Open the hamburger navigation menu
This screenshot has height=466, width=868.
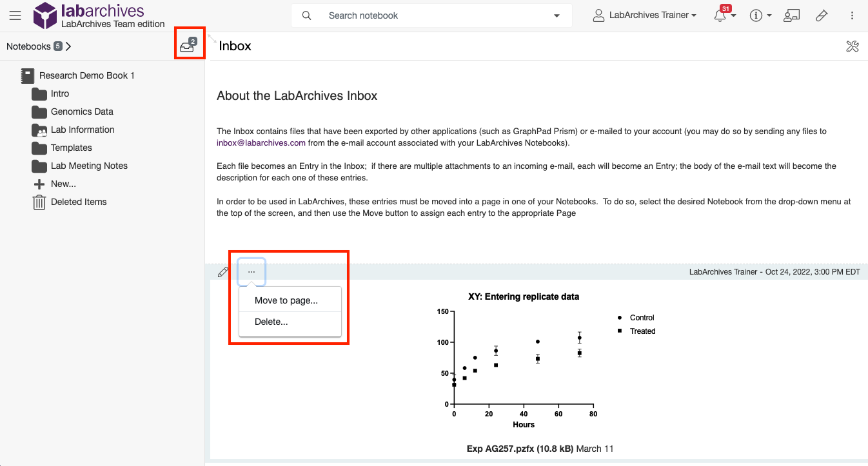tap(15, 15)
